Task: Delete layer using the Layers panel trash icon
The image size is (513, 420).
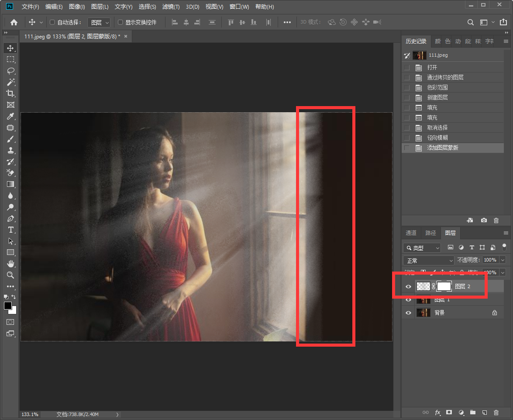Action: click(496, 413)
